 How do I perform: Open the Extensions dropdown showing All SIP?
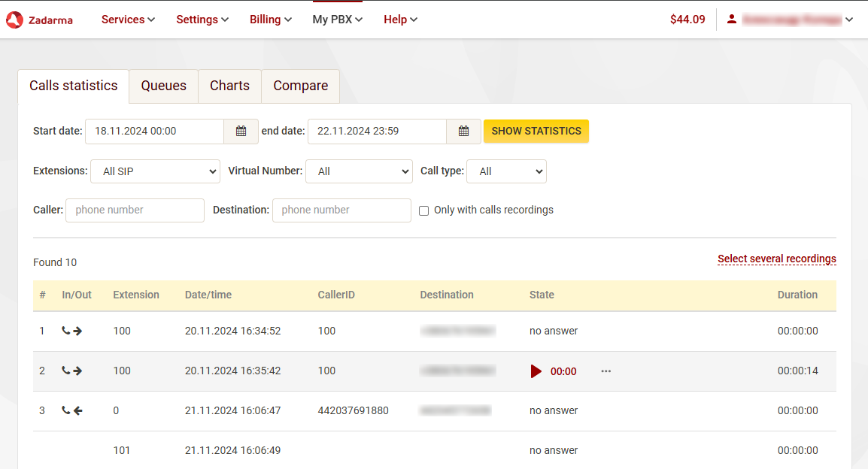tap(155, 171)
